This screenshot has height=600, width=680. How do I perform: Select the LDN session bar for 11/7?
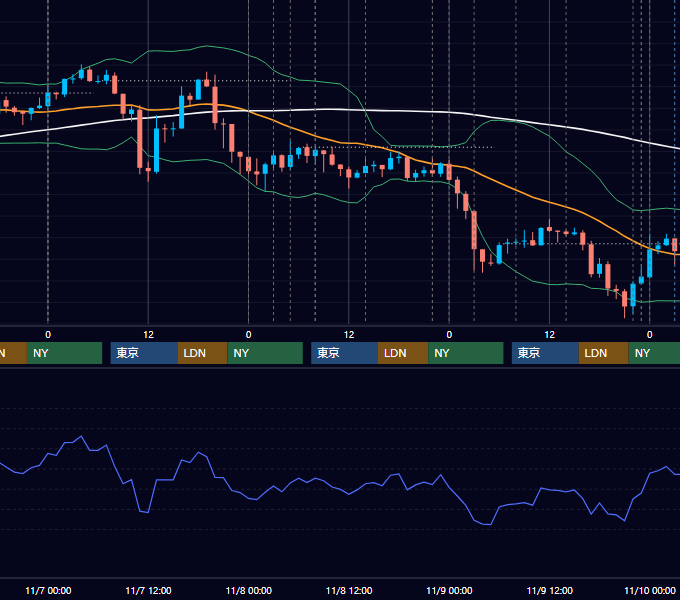(203, 353)
